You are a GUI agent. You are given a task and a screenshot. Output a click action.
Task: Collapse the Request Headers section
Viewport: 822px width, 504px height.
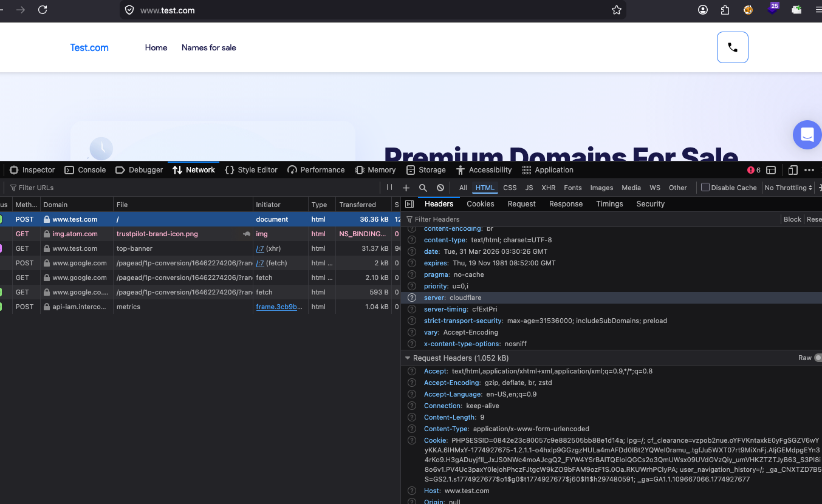[x=408, y=358]
